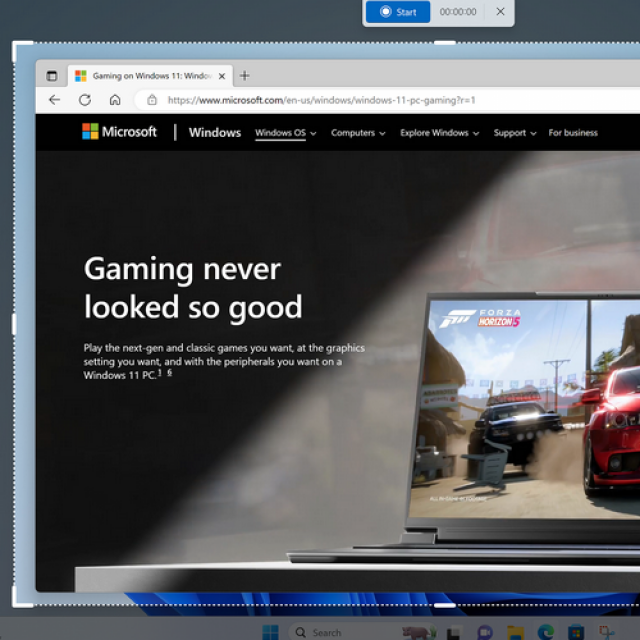Grab the top edge selection handle
640x640 pixels.
pyautogui.click(x=444, y=42)
